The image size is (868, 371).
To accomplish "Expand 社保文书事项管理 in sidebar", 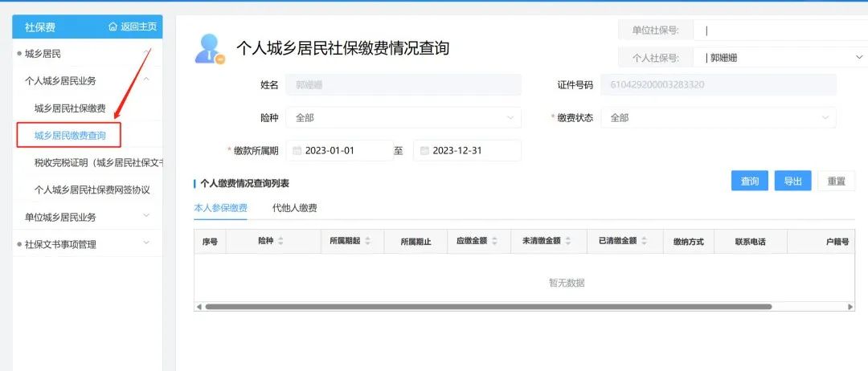I will [x=146, y=243].
